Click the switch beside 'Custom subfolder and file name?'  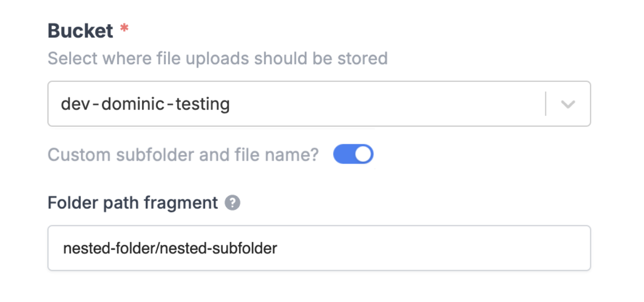pyautogui.click(x=354, y=154)
